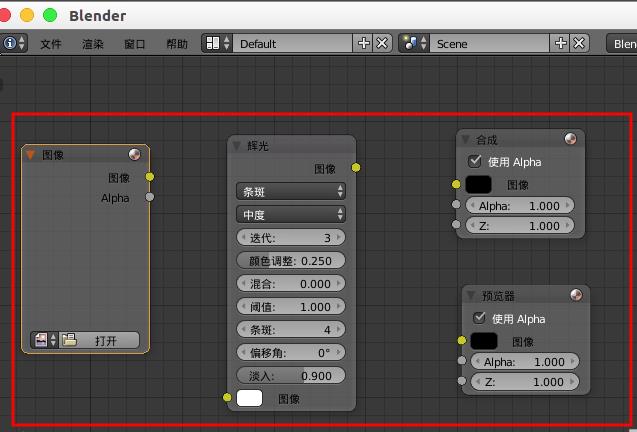
Task: Open the 帮助 menu
Action: (177, 44)
